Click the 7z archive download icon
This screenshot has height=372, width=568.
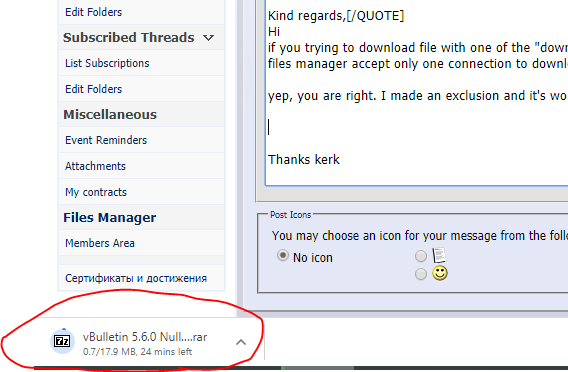tap(62, 341)
